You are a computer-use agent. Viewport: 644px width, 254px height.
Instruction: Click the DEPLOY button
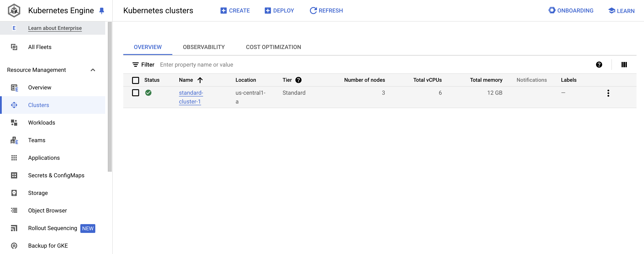coord(279,11)
